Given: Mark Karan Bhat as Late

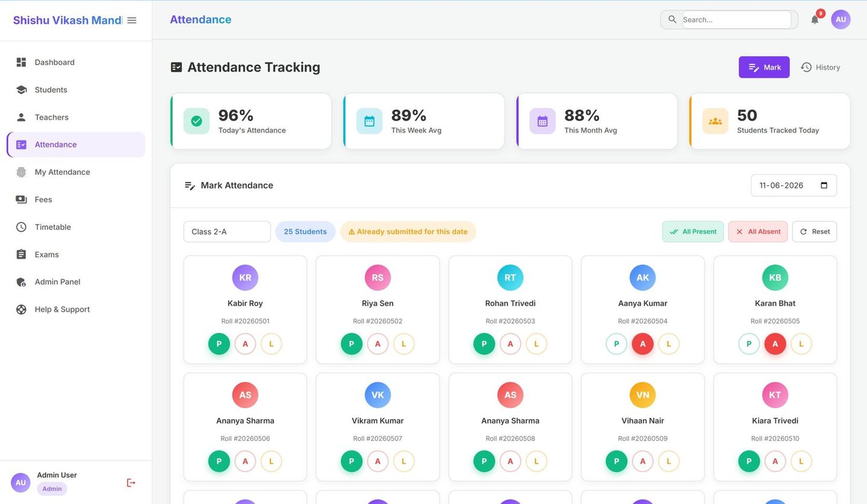Looking at the screenshot, I should click(801, 344).
